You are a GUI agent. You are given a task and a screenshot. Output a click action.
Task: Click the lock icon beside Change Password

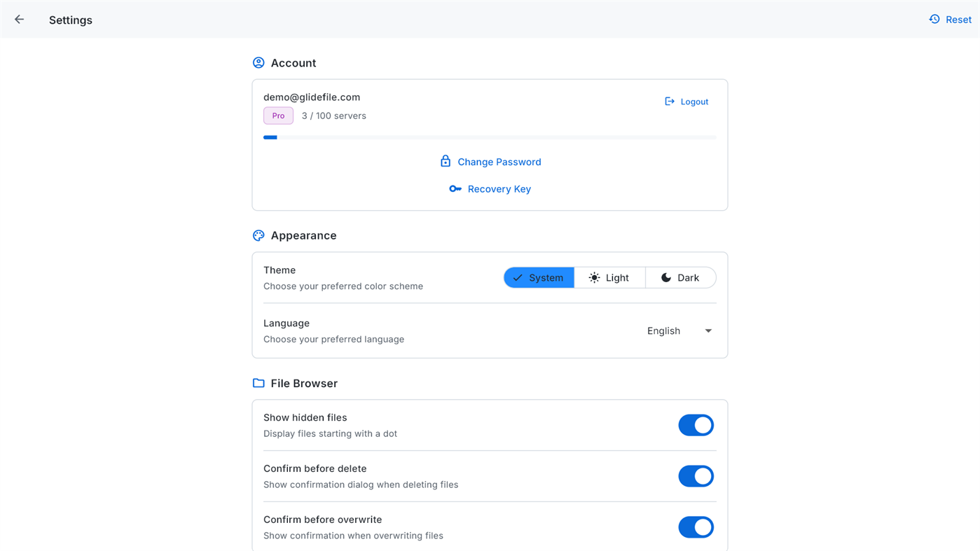click(446, 162)
